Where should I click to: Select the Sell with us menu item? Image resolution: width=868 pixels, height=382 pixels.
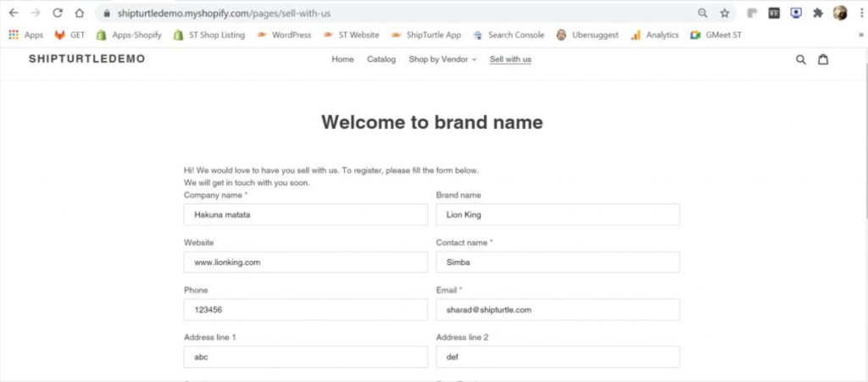(510, 59)
